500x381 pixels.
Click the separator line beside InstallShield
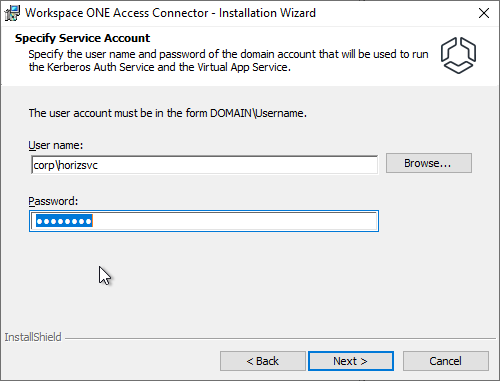tap(280, 338)
